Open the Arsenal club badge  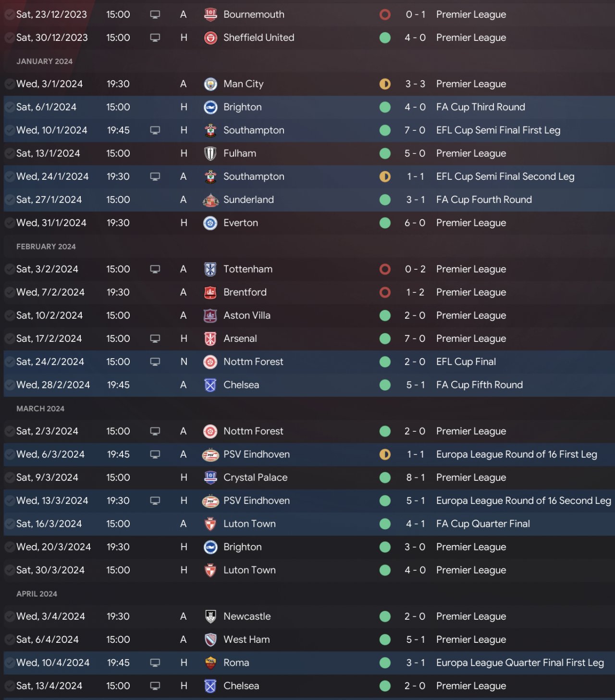pos(210,338)
